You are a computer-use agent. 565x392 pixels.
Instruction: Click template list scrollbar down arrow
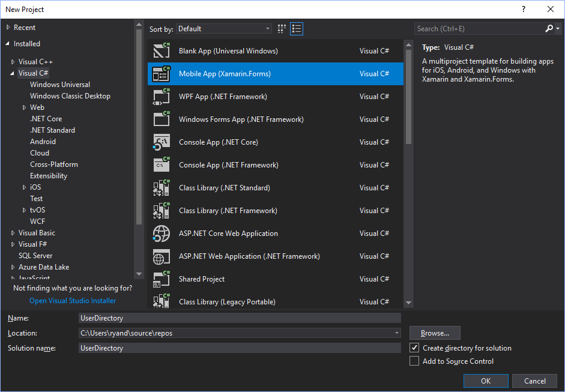(x=408, y=303)
